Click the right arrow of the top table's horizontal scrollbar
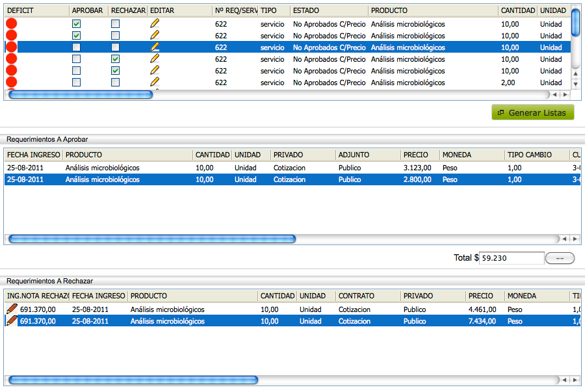 pos(565,95)
